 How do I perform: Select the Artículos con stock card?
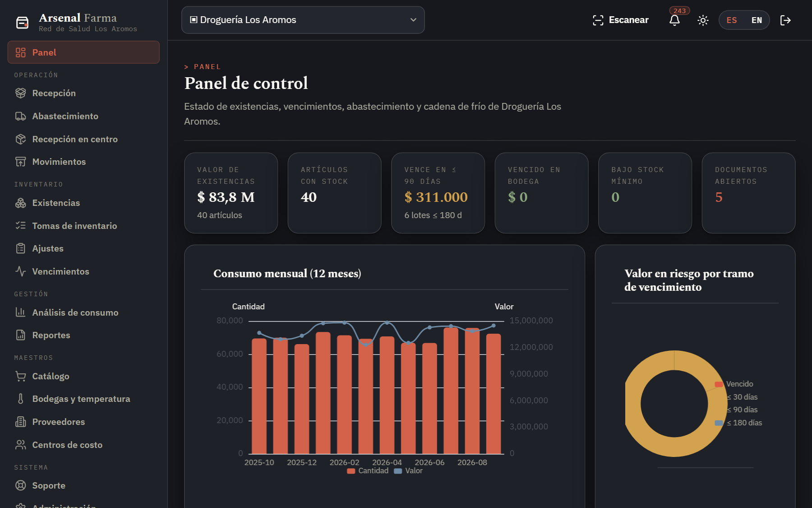tap(334, 193)
